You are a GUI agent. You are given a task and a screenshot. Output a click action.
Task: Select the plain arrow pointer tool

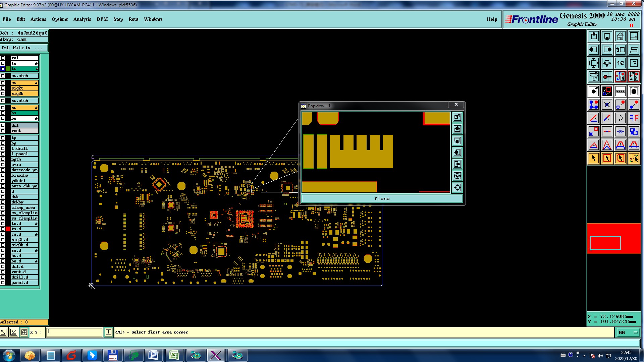pyautogui.click(x=593, y=158)
